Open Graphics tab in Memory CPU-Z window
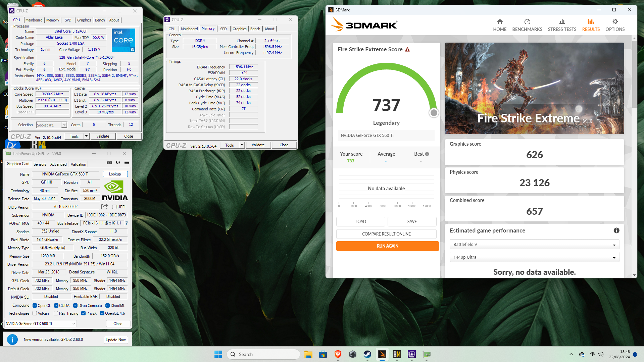 pyautogui.click(x=239, y=29)
